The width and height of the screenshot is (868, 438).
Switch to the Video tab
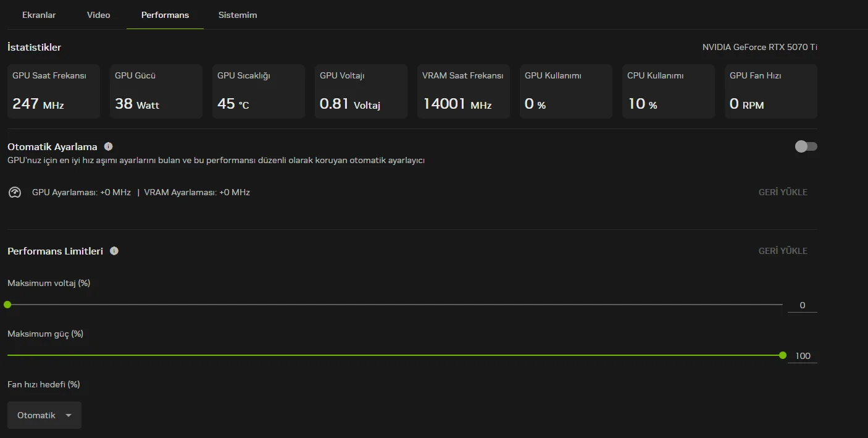pyautogui.click(x=99, y=15)
